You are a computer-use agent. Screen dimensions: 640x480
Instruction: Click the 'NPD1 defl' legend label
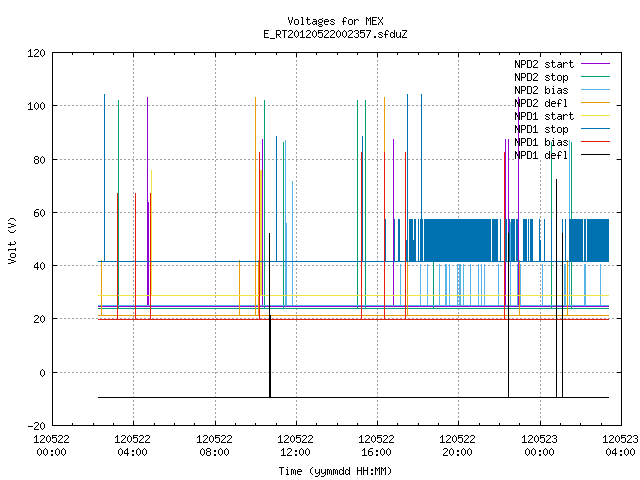541,156
